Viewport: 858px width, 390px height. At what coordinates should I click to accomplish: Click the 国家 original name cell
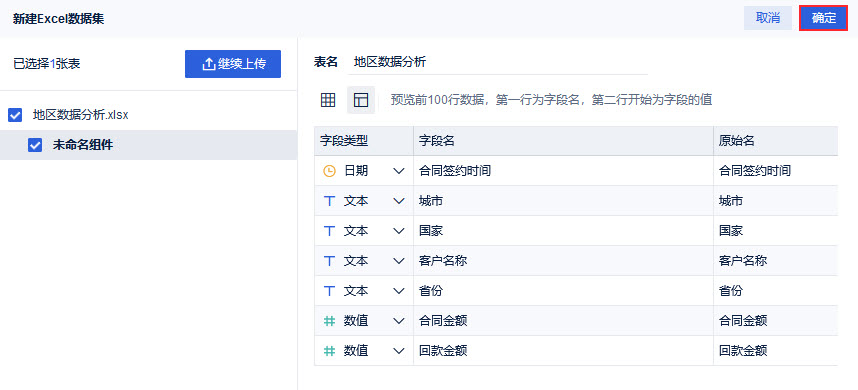pyautogui.click(x=775, y=231)
